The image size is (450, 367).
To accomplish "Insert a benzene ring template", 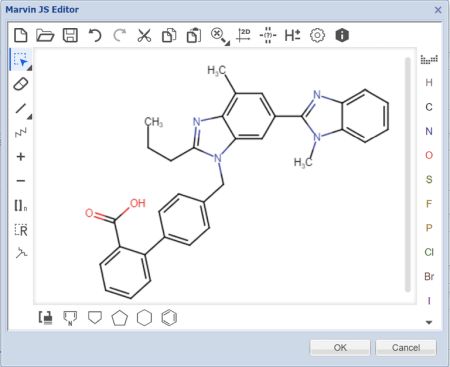I will pyautogui.click(x=169, y=318).
